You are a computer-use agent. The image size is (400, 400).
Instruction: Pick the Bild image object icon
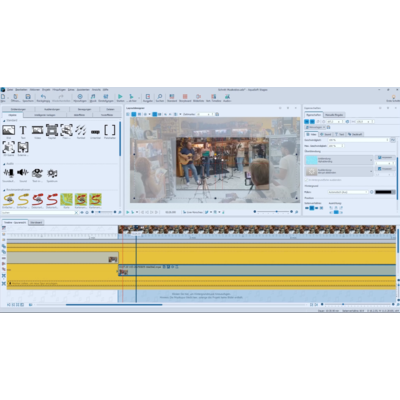pyautogui.click(x=9, y=130)
